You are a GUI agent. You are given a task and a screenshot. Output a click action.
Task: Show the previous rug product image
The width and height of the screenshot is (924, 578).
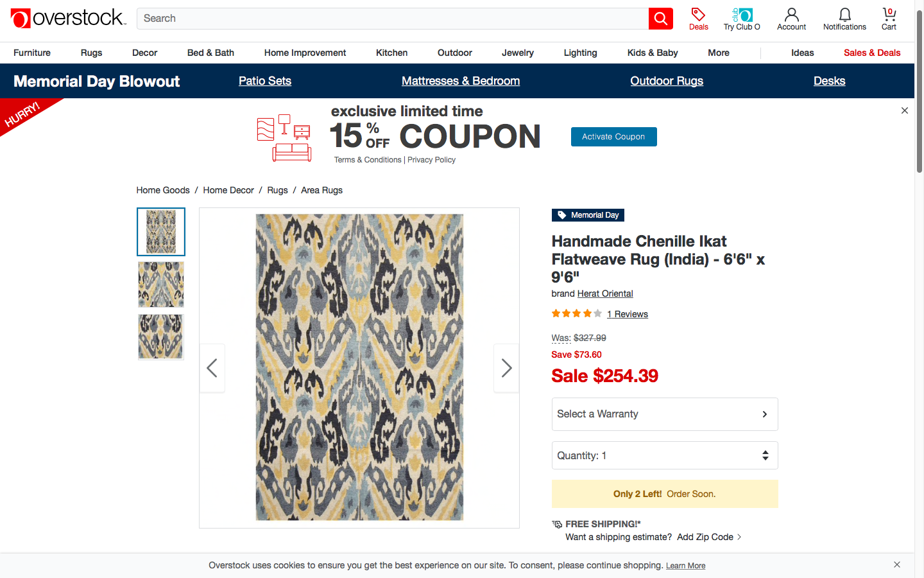(x=212, y=368)
